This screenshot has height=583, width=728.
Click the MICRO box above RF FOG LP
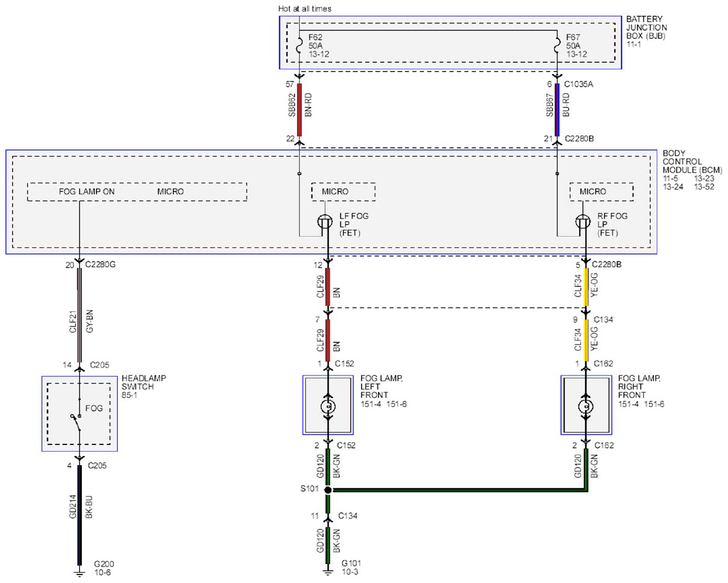tap(601, 192)
